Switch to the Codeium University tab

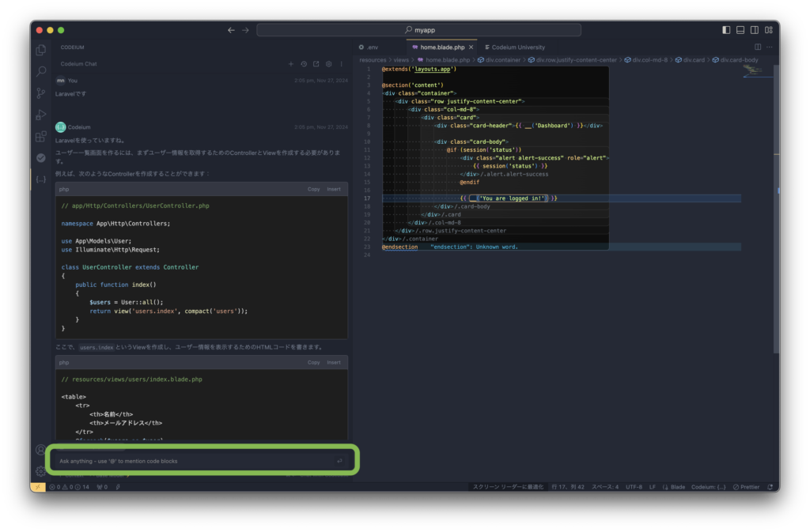pos(514,47)
